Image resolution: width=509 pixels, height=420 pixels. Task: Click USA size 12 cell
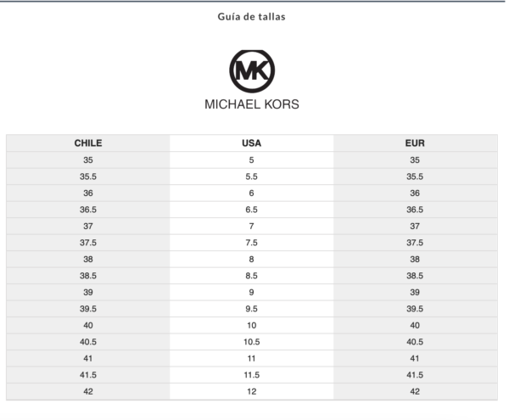(252, 392)
